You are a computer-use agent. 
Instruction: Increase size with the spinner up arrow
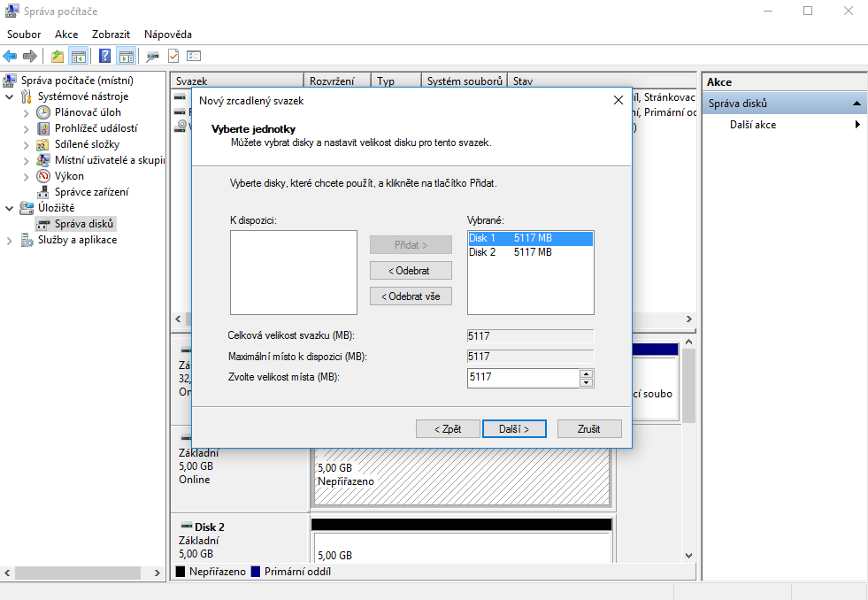click(x=586, y=373)
